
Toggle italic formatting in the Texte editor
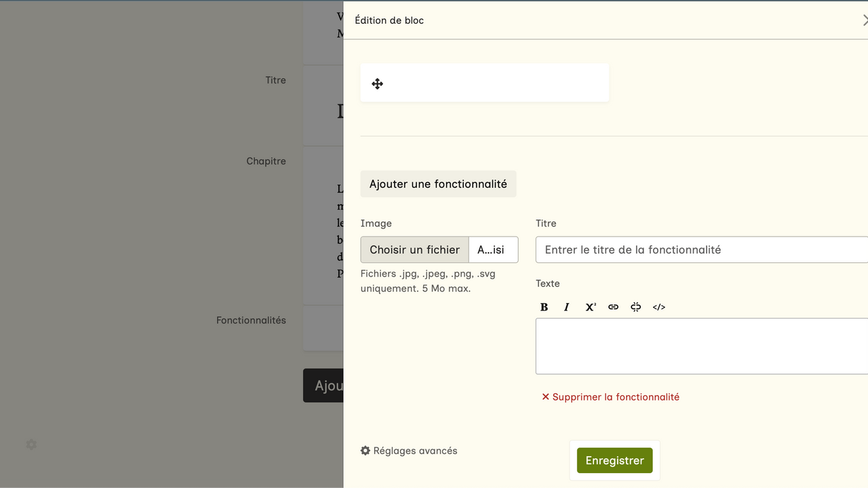coord(567,307)
